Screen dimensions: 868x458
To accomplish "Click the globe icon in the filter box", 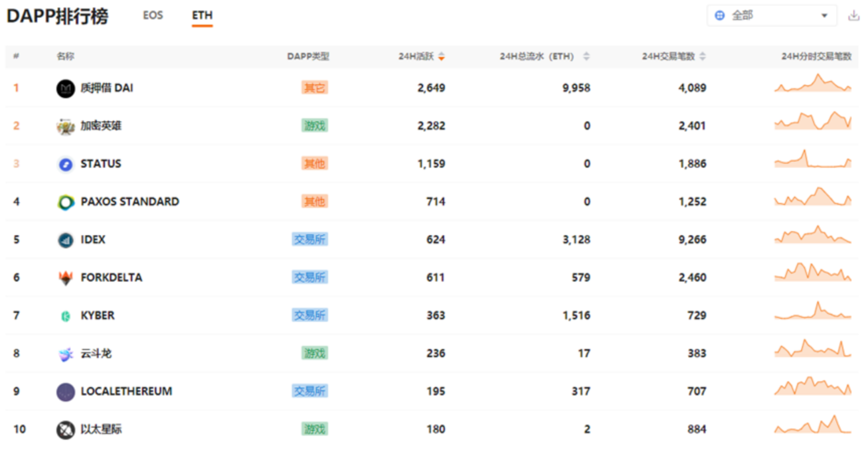I will pos(720,16).
